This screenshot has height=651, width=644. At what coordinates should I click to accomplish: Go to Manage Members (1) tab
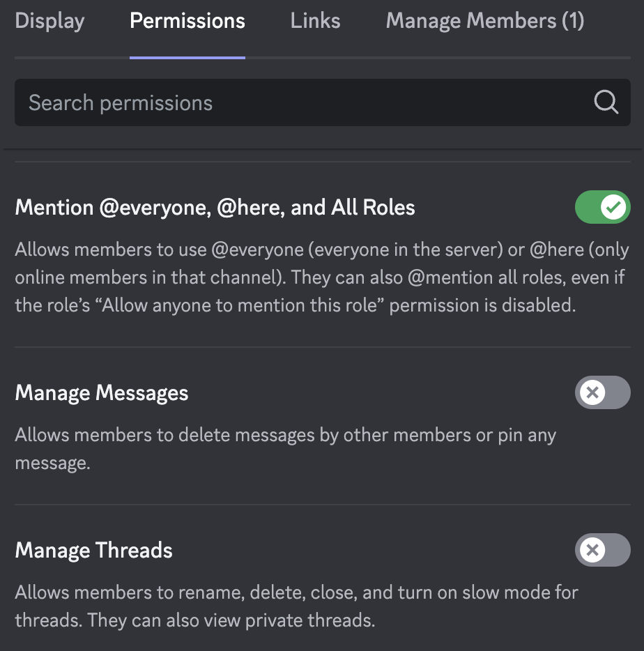485,21
